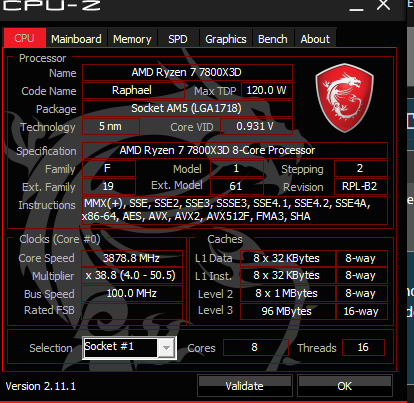Screen dimensions: 414x403
Task: Go to the SPD tab
Action: (178, 39)
